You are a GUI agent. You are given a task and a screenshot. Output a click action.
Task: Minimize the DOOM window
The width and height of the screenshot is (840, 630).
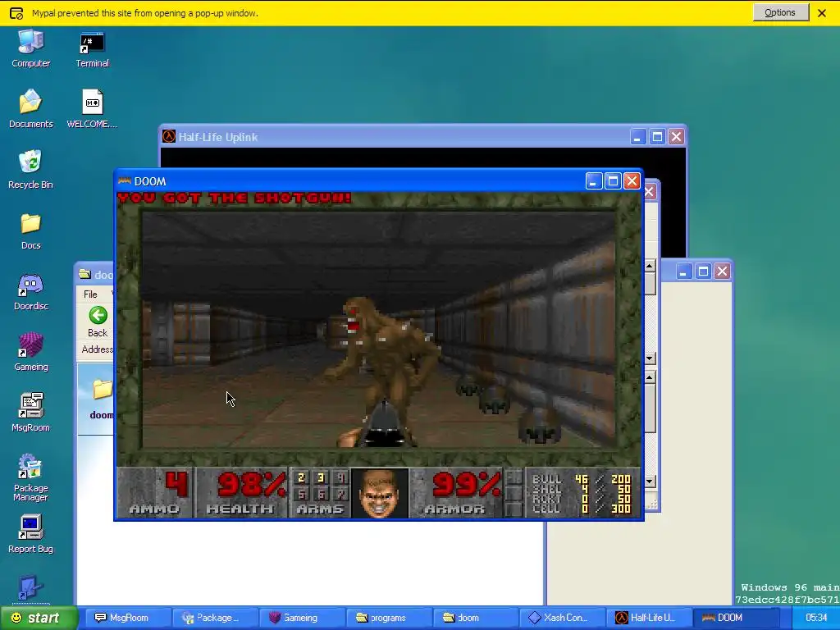point(594,181)
